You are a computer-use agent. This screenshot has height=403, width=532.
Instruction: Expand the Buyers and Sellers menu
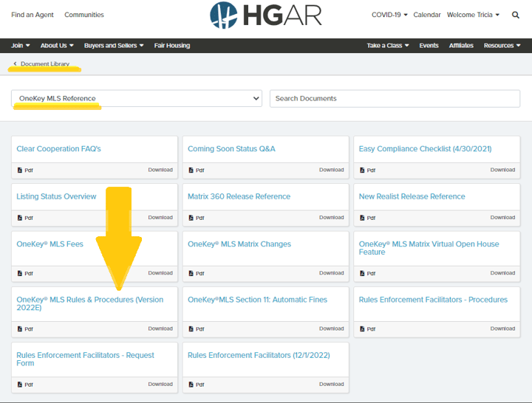tap(114, 46)
